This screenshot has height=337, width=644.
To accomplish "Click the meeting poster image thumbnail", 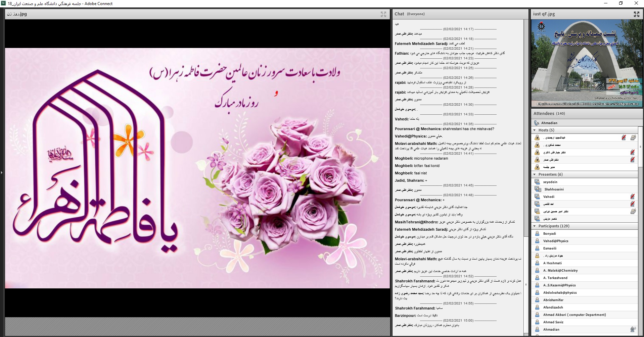I will [586, 63].
